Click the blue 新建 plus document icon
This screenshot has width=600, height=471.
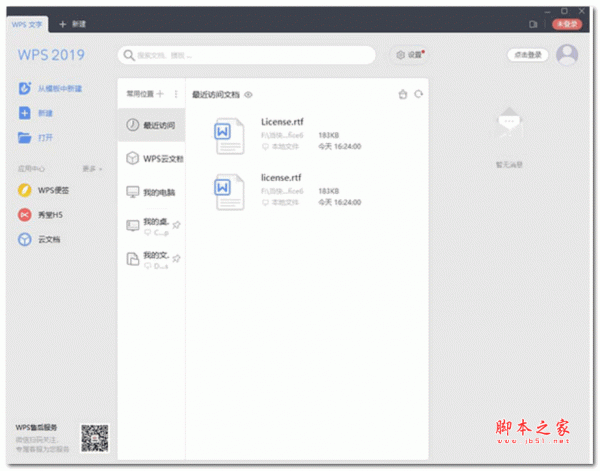click(24, 113)
